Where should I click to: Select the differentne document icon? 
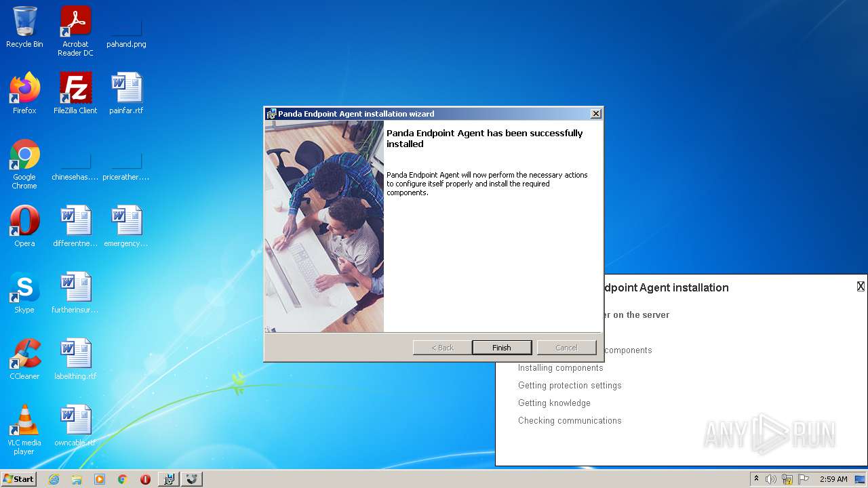click(x=75, y=226)
